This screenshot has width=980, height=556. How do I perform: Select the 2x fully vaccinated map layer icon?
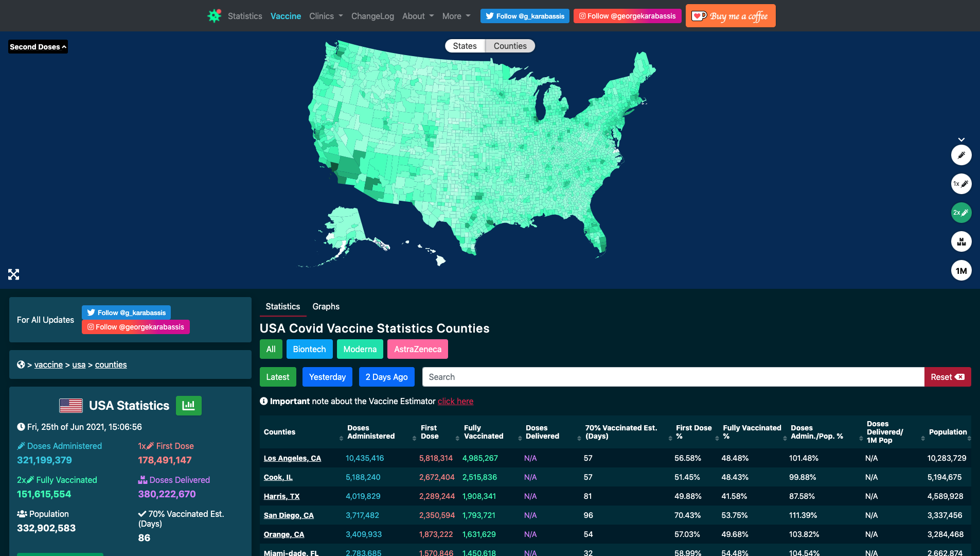961,212
